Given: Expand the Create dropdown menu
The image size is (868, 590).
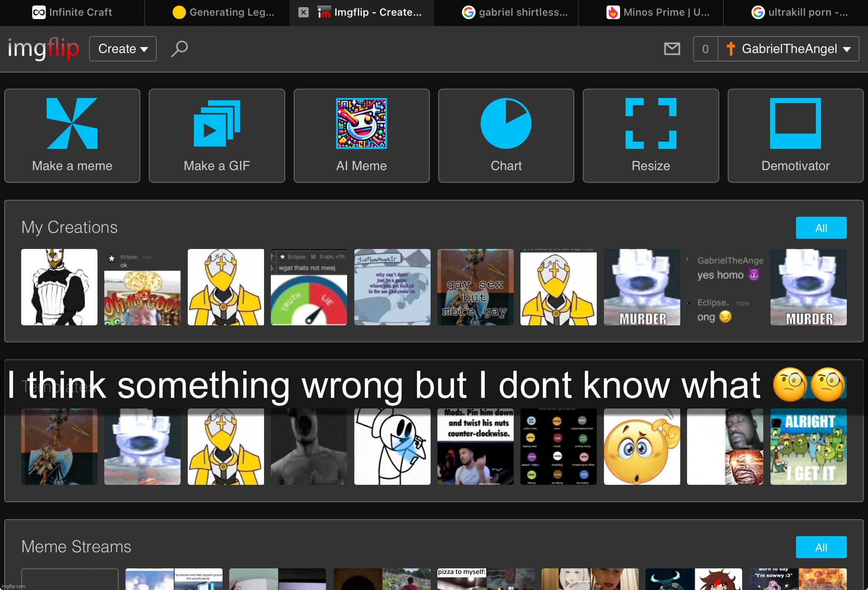Looking at the screenshot, I should 123,49.
